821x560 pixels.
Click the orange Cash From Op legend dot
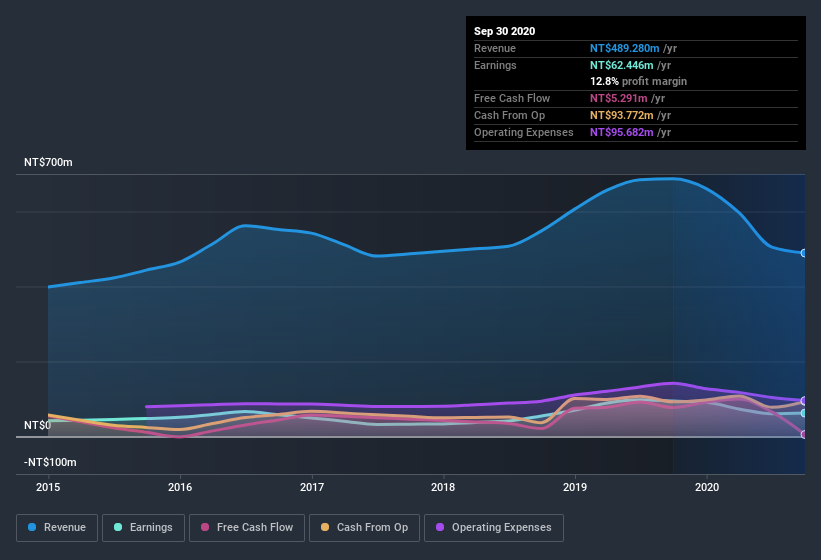pyautogui.click(x=325, y=527)
